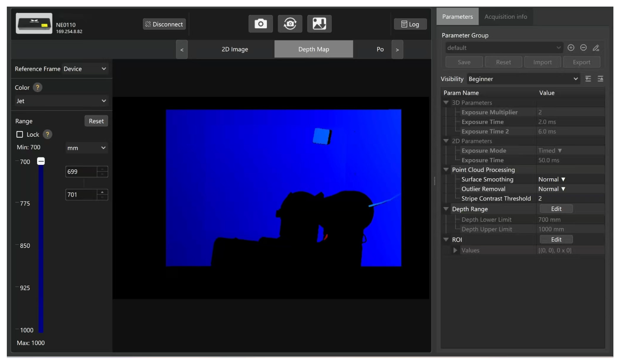Switch to the 2D Image tab
This screenshot has width=620, height=364.
(x=235, y=49)
